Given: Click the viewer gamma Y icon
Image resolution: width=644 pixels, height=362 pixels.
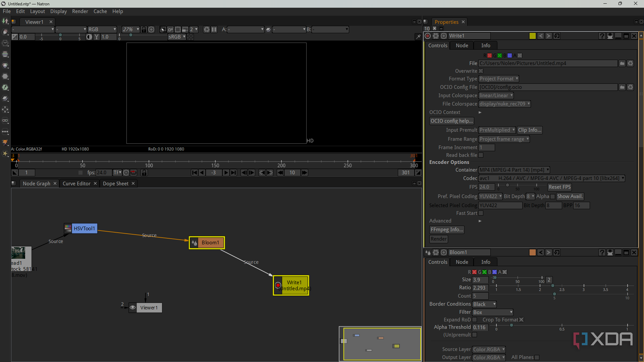Looking at the screenshot, I should pyautogui.click(x=97, y=37).
